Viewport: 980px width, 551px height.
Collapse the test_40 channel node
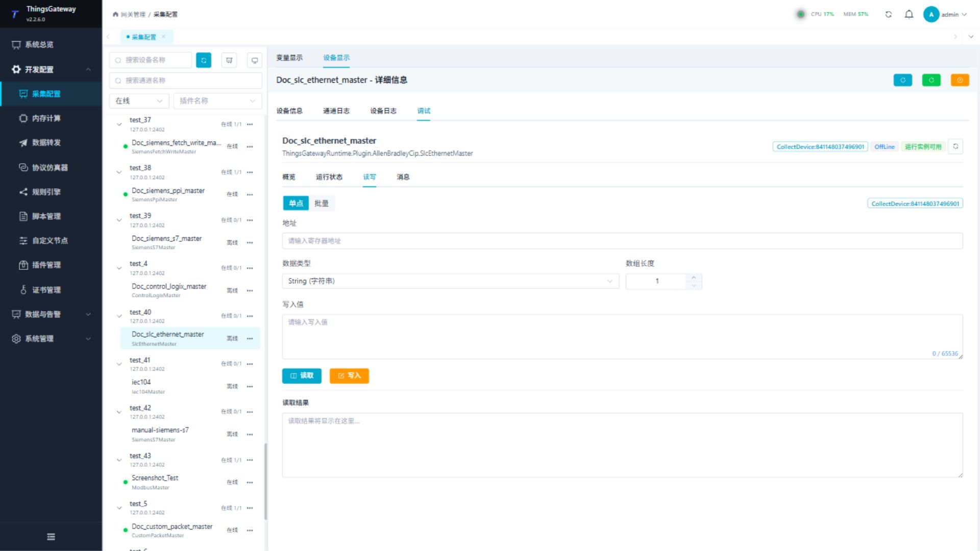pyautogui.click(x=119, y=316)
